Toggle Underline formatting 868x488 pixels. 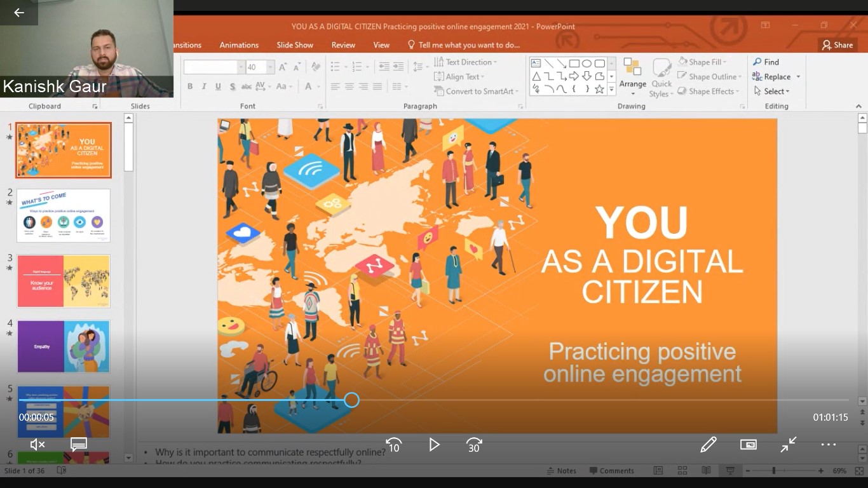218,86
